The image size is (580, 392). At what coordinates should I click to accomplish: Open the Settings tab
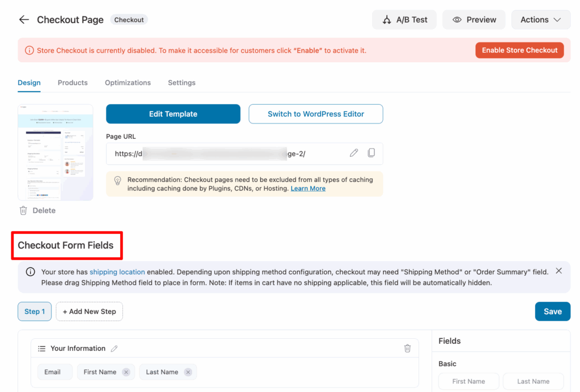click(x=181, y=83)
